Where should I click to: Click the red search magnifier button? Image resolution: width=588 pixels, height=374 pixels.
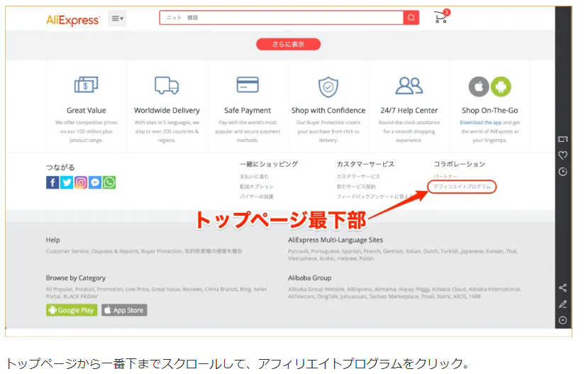point(411,18)
